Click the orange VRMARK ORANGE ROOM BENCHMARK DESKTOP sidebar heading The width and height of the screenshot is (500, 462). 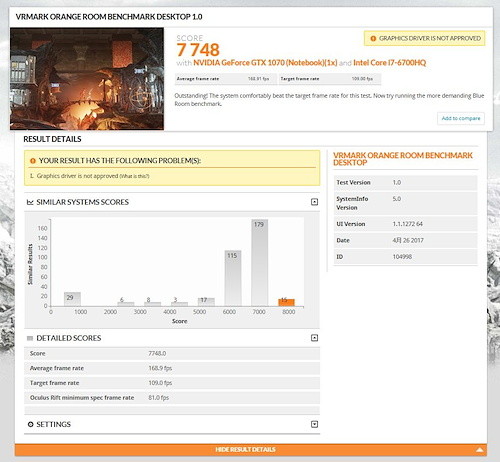pyautogui.click(x=403, y=159)
